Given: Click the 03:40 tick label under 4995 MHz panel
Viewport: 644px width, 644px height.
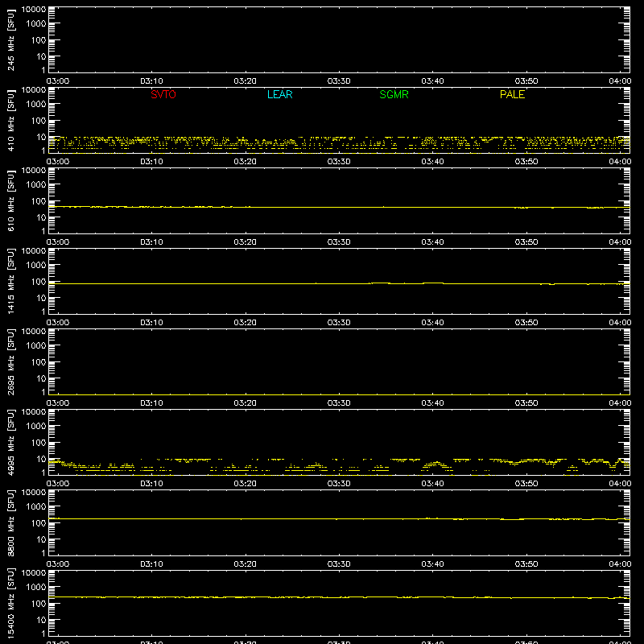Looking at the screenshot, I should point(432,484).
